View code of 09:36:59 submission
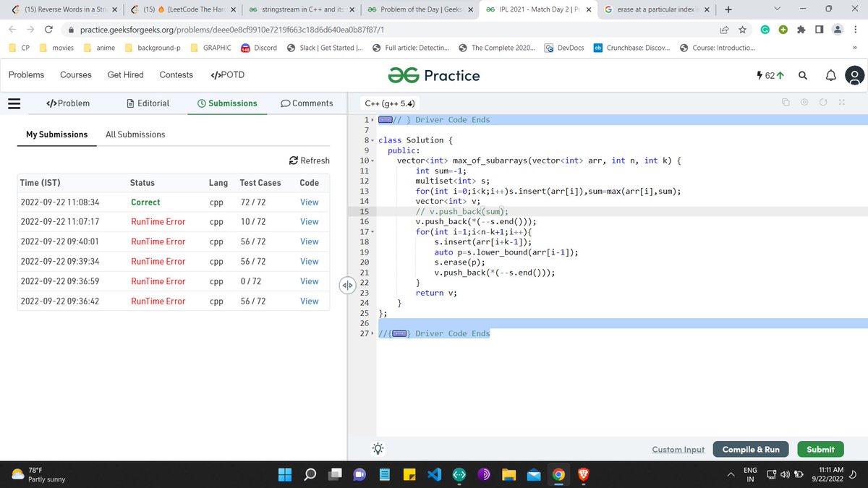868x488 pixels. [310, 281]
